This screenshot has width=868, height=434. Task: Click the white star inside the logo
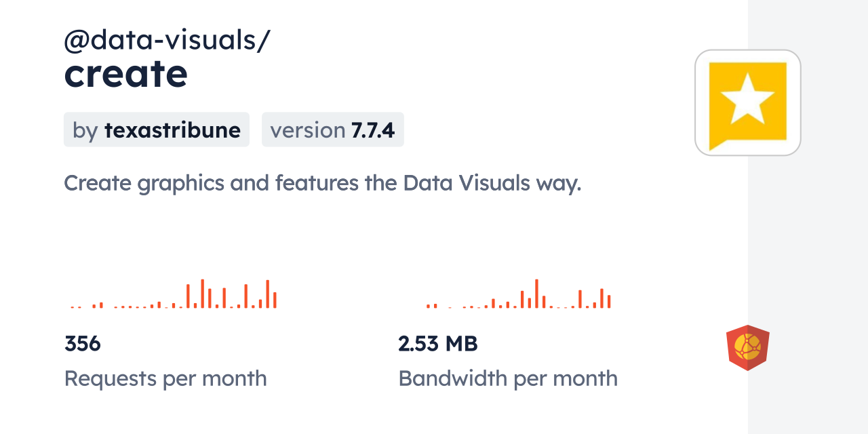coord(747,98)
